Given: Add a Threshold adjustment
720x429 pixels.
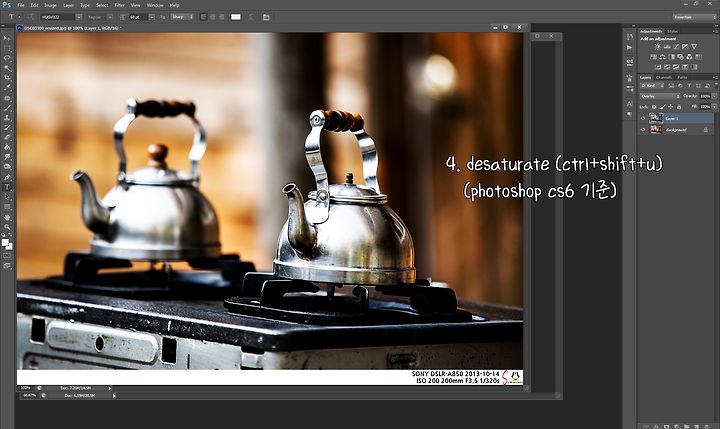Looking at the screenshot, I should pyautogui.click(x=676, y=67).
